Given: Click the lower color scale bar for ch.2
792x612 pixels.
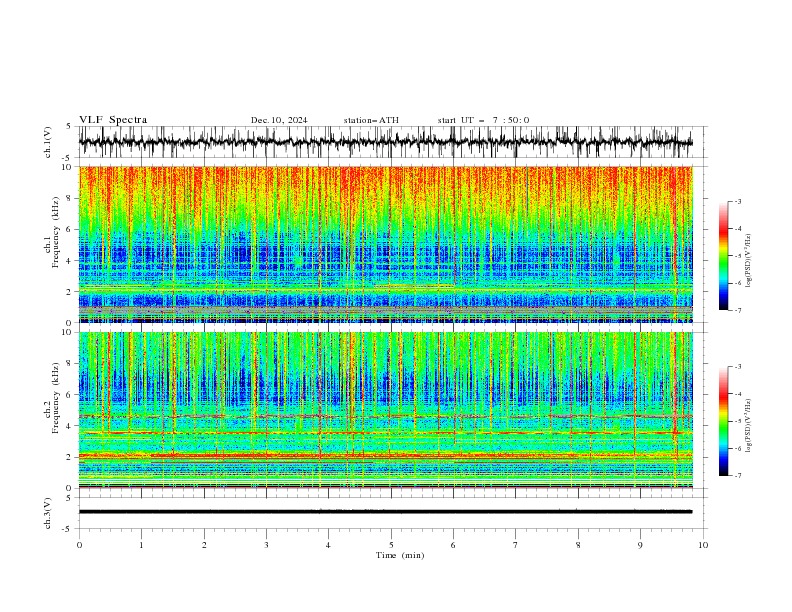Looking at the screenshot, I should 724,421.
